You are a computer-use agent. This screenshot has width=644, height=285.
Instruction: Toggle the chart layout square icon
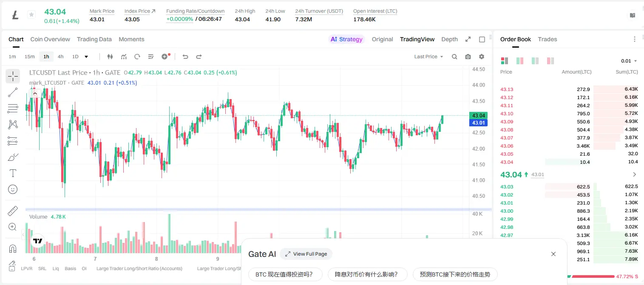click(482, 39)
